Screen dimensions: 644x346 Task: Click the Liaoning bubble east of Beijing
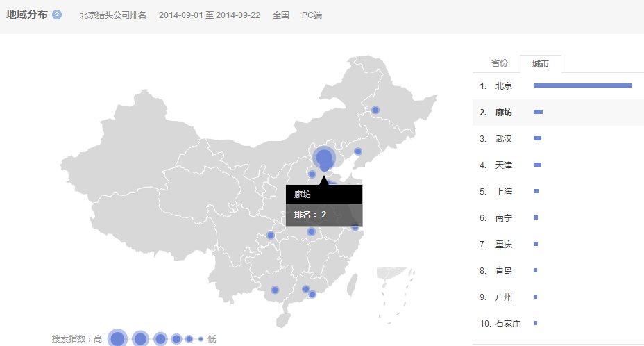click(x=358, y=151)
